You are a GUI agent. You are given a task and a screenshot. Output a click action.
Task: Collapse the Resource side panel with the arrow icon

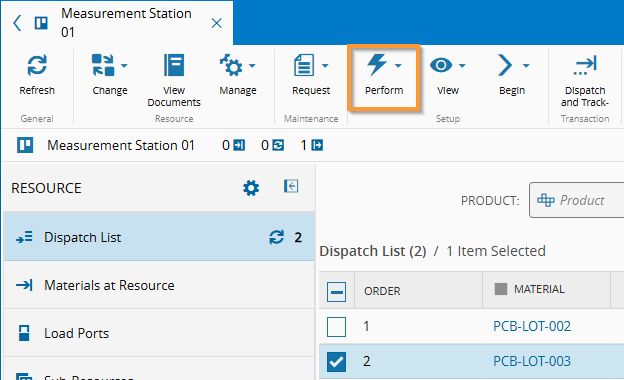[291, 186]
